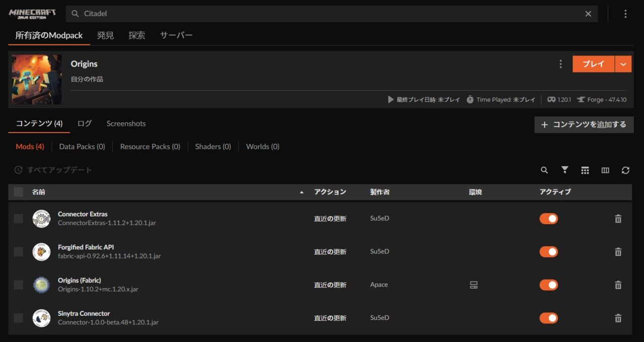Viewport: 644px width, 342px height.
Task: Expand the dropdown arrow next to プレイ
Action: (x=623, y=64)
